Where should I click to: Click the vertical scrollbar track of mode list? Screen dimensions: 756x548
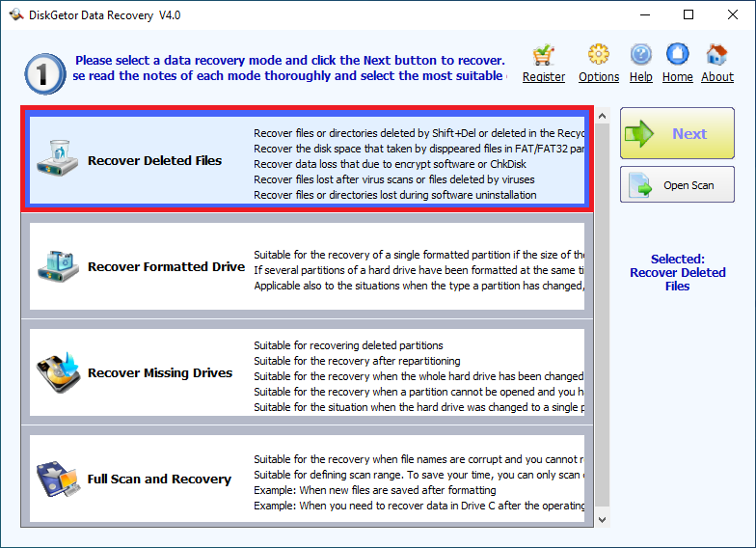tap(603, 318)
